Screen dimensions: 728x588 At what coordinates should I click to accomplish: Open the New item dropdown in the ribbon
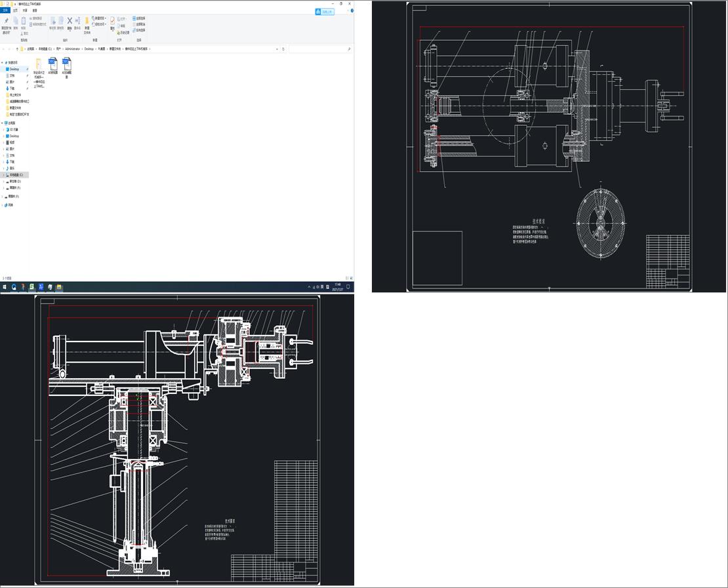(99, 18)
